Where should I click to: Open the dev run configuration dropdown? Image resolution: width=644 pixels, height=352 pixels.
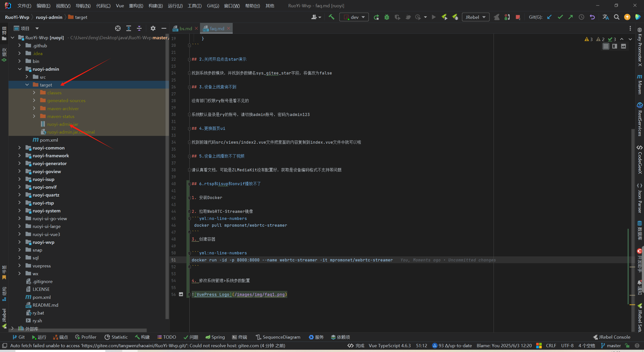pyautogui.click(x=354, y=17)
